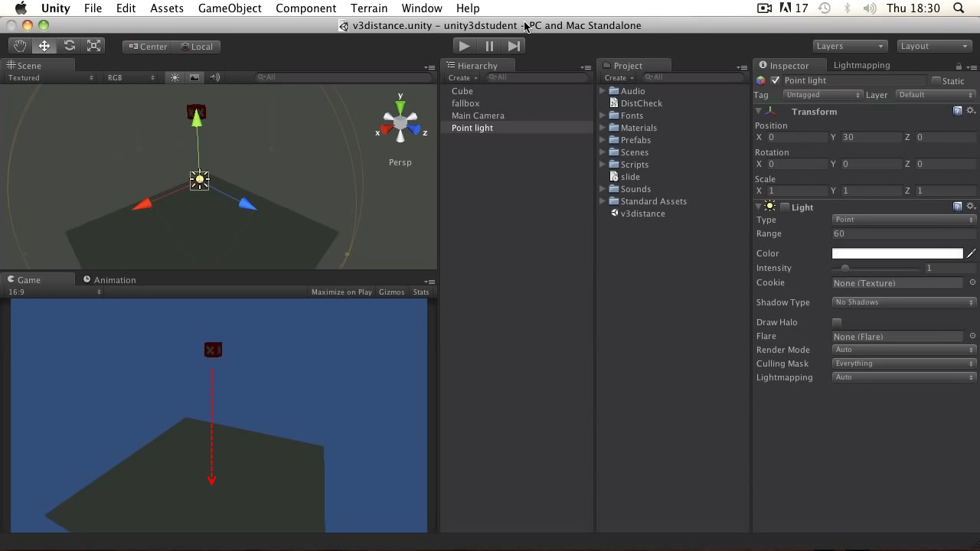Open the Terrain menu

click(369, 8)
